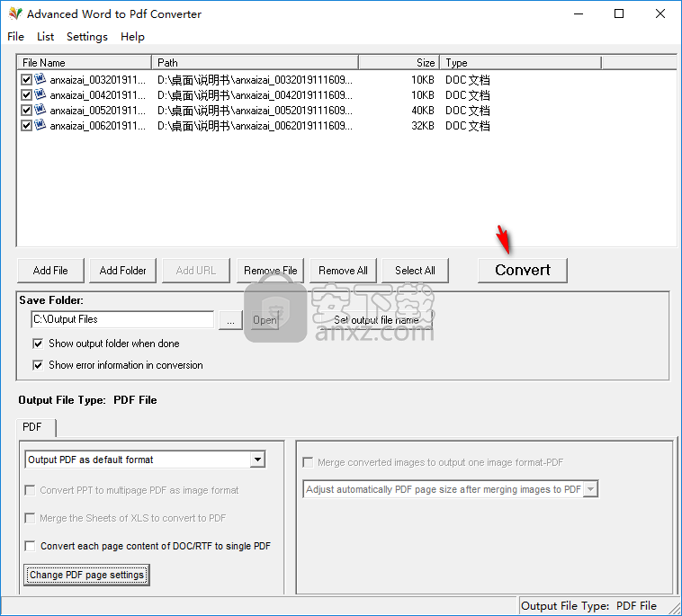The width and height of the screenshot is (682, 616).
Task: Click the Word icon of anxaizai_005201911 file
Action: (x=40, y=110)
